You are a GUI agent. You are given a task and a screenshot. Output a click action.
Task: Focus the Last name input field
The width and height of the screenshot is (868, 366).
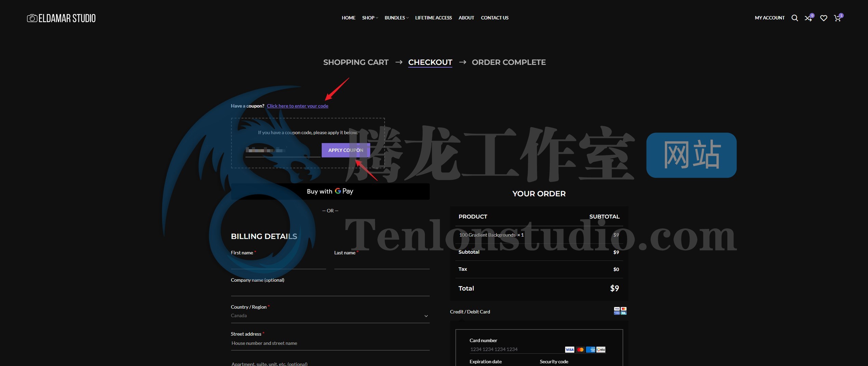382,263
